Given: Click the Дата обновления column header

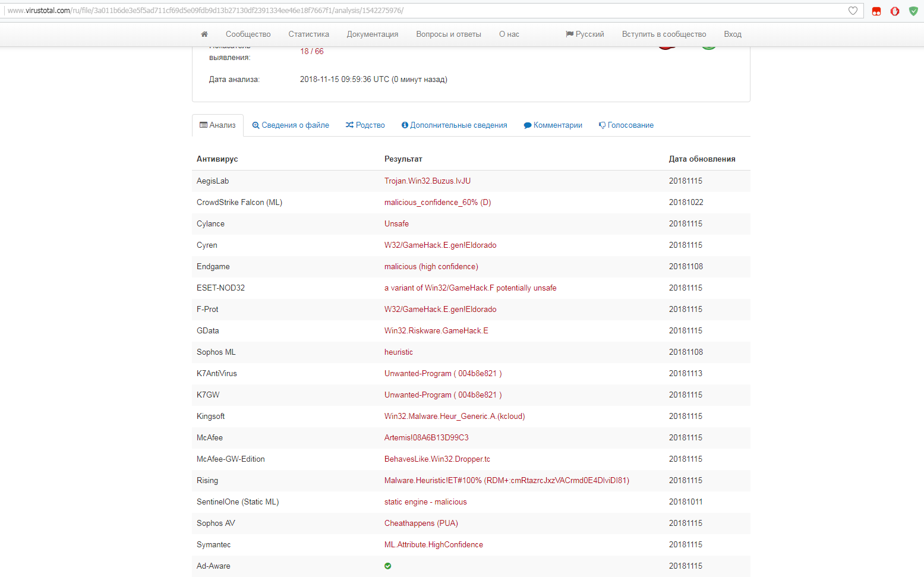Looking at the screenshot, I should [702, 159].
